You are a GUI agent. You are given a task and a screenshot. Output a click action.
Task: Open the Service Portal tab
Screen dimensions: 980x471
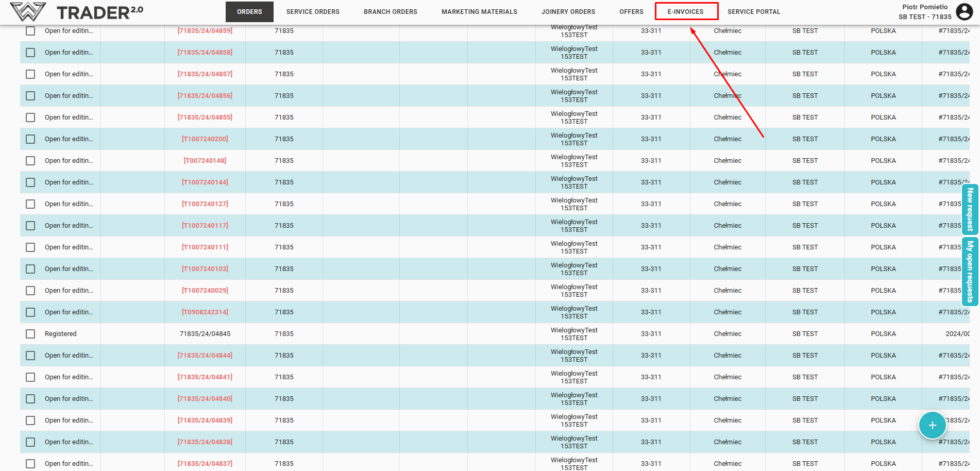pyautogui.click(x=753, y=11)
